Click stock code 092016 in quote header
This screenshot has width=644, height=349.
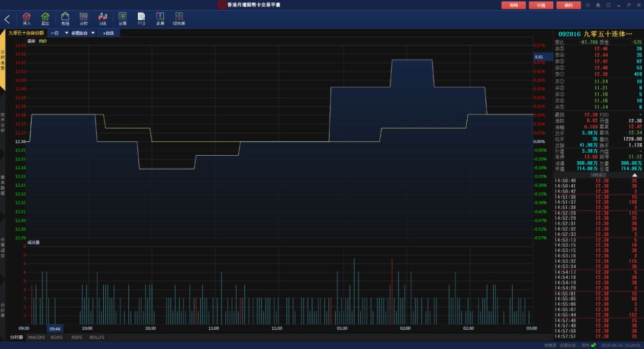click(569, 34)
